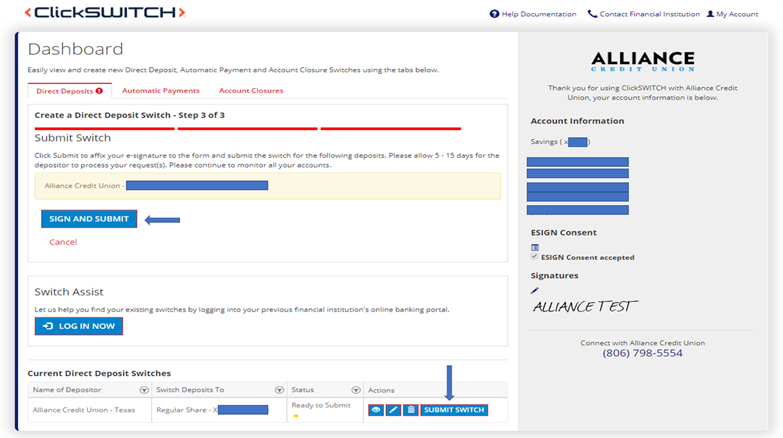Click the Ready to Submit status cell
The width and height of the screenshot is (783, 438).
click(x=325, y=410)
